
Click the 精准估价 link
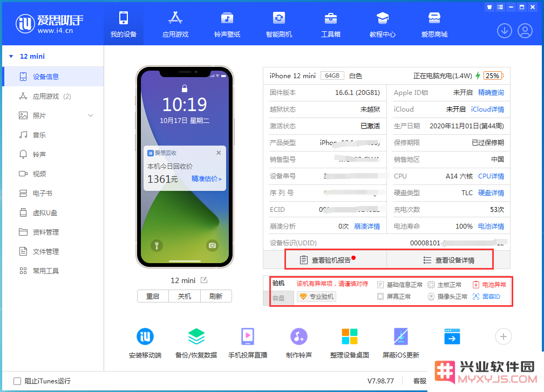(206, 179)
